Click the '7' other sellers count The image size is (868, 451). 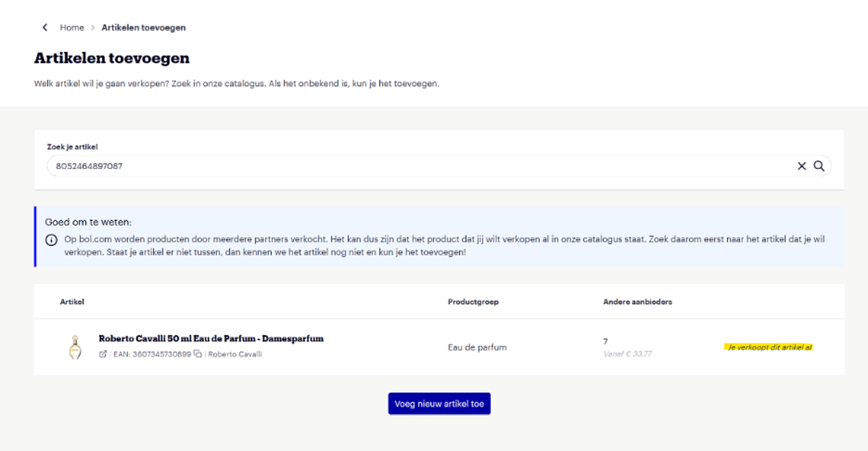[605, 342]
